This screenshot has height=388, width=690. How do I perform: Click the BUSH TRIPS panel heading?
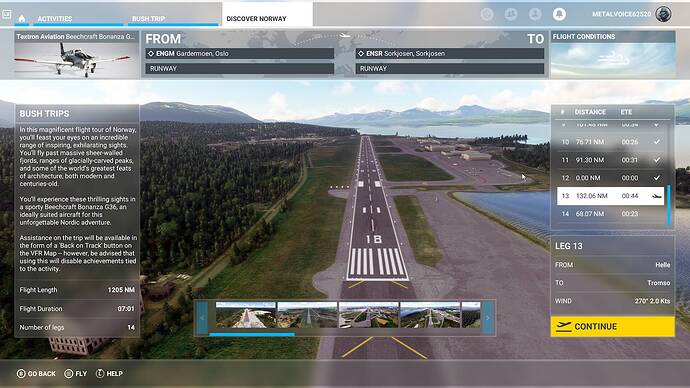(44, 113)
